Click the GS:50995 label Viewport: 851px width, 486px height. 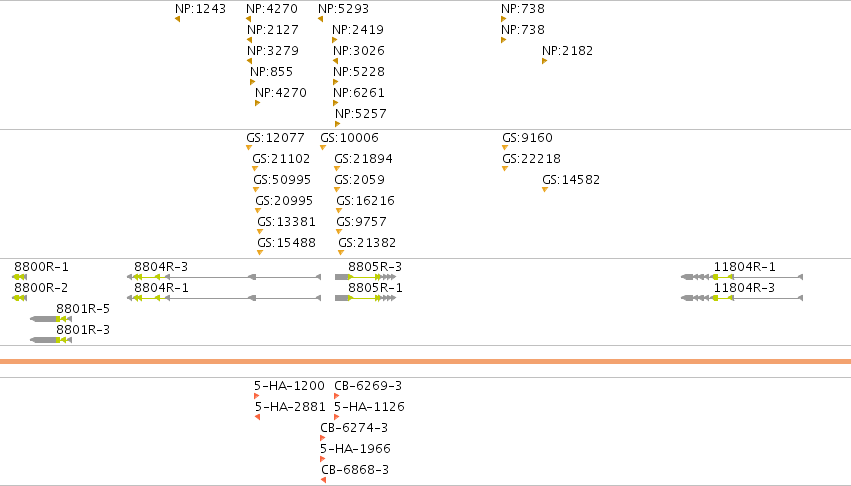[282, 180]
